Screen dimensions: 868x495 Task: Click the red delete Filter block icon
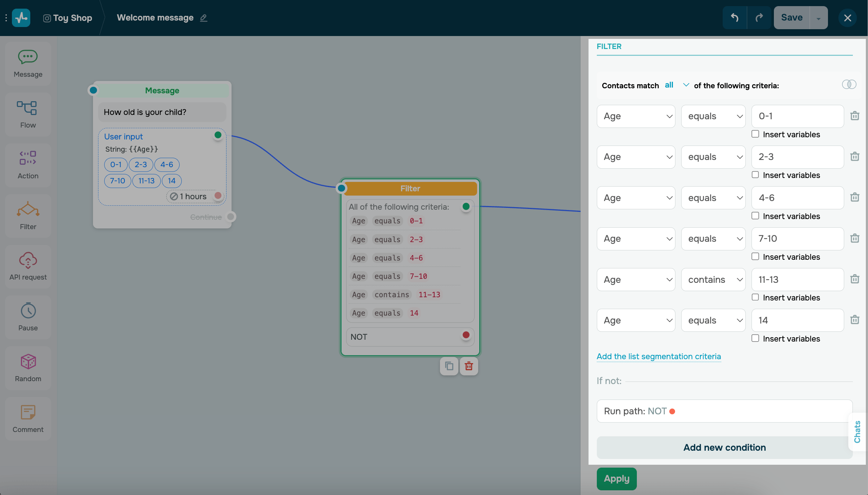(x=468, y=366)
